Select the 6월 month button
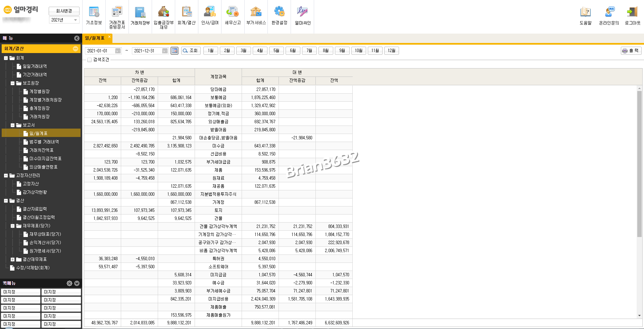This screenshot has width=644, height=329. tap(293, 51)
